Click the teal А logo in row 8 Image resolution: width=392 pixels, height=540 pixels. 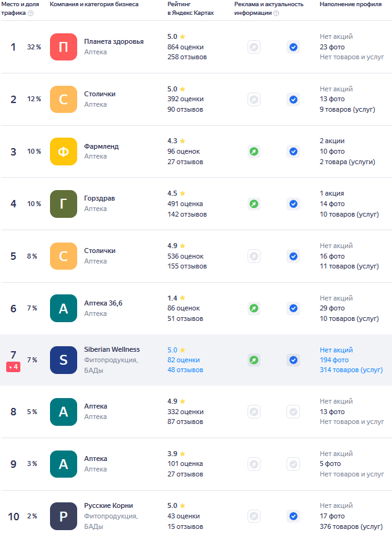64,412
